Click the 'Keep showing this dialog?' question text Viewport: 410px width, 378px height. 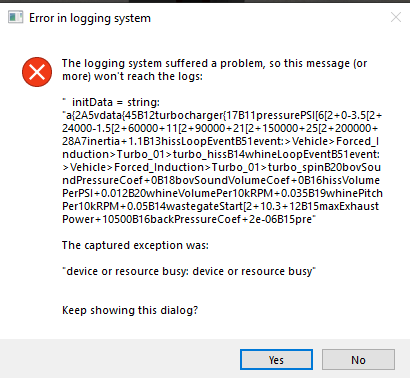(130, 310)
